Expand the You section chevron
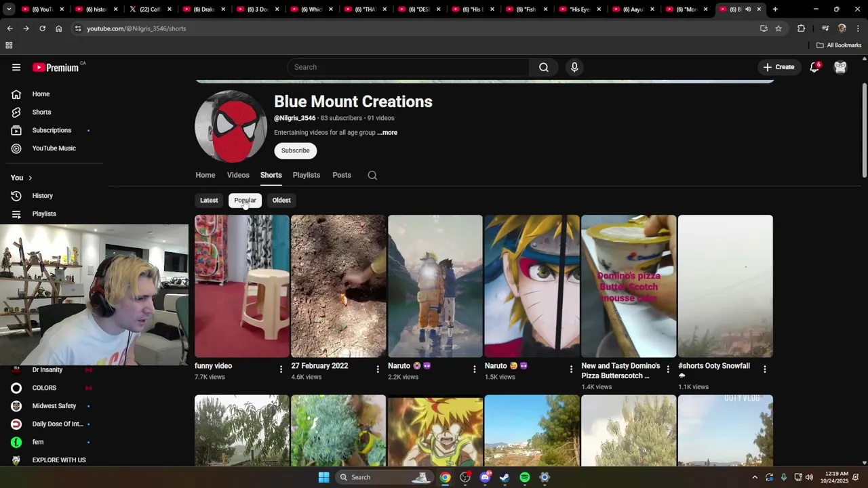 tap(30, 178)
